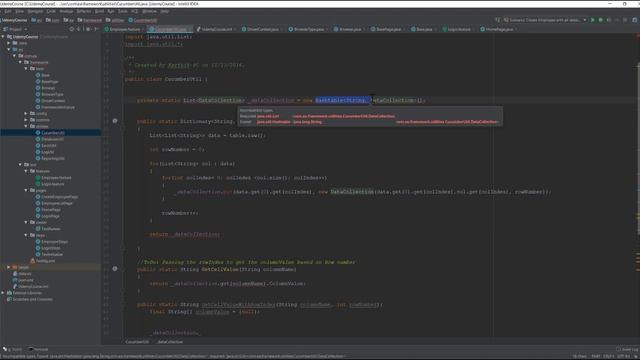Open the Event Log in status bar
640x360 pixels.
(627, 349)
